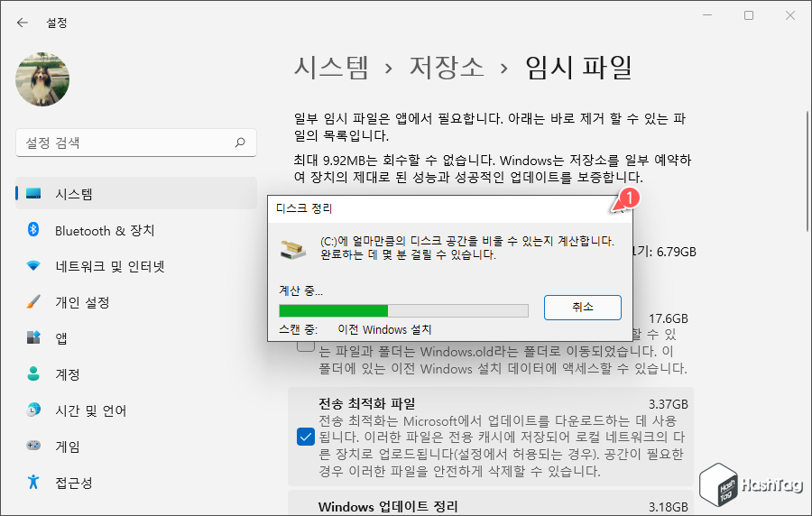Minimize the Settings window

click(707, 15)
